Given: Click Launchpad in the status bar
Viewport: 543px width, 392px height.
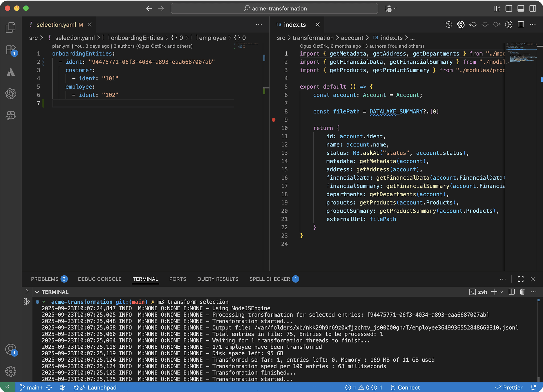Looking at the screenshot, I should tap(102, 388).
